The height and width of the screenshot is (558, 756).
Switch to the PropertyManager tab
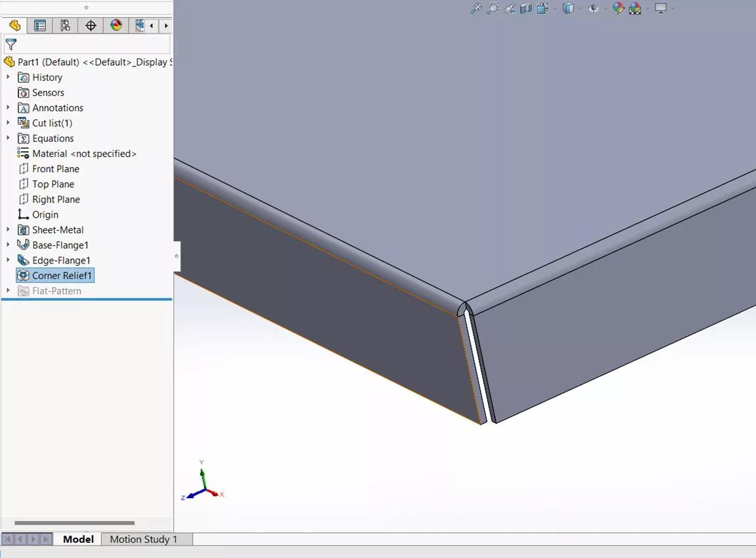tap(39, 26)
